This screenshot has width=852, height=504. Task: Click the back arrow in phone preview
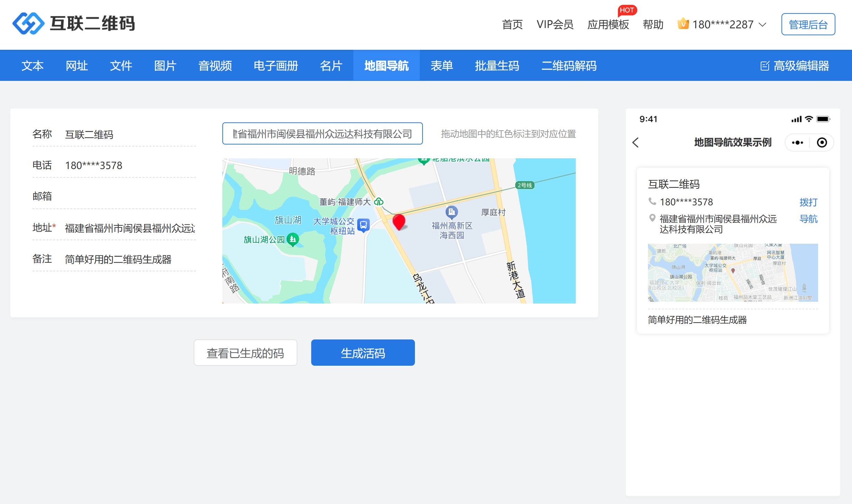[x=636, y=142]
